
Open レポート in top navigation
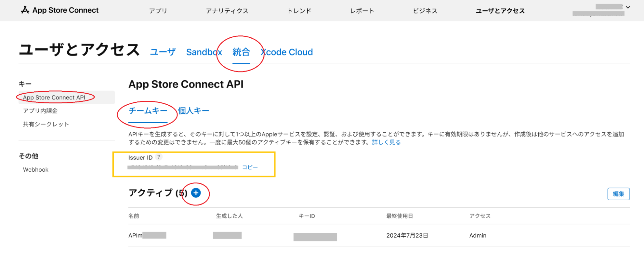click(362, 11)
